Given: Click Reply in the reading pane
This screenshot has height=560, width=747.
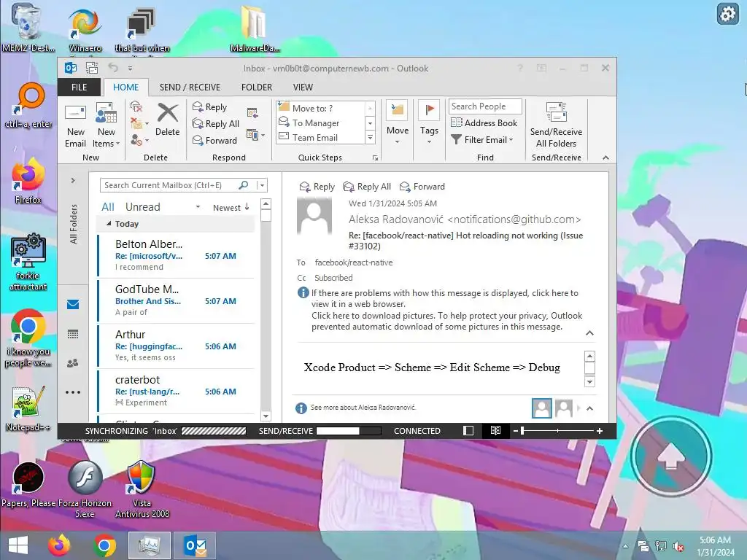Looking at the screenshot, I should click(317, 187).
